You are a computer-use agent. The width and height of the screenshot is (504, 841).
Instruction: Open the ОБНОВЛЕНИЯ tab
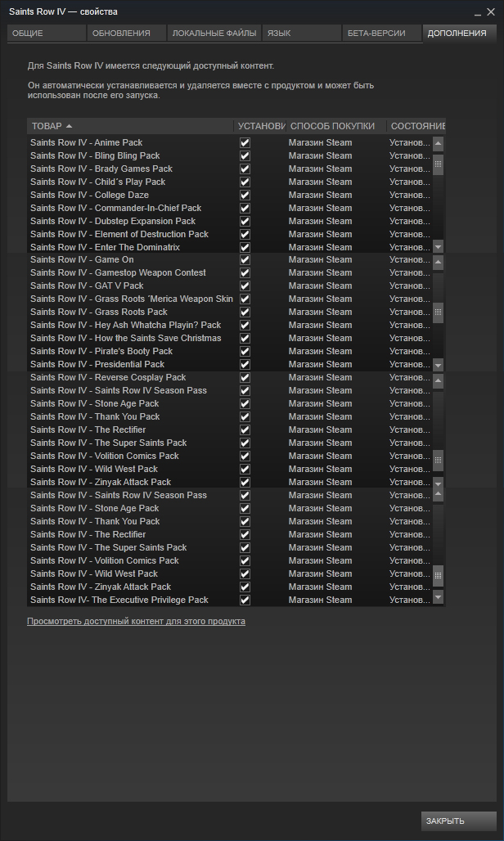pyautogui.click(x=127, y=34)
